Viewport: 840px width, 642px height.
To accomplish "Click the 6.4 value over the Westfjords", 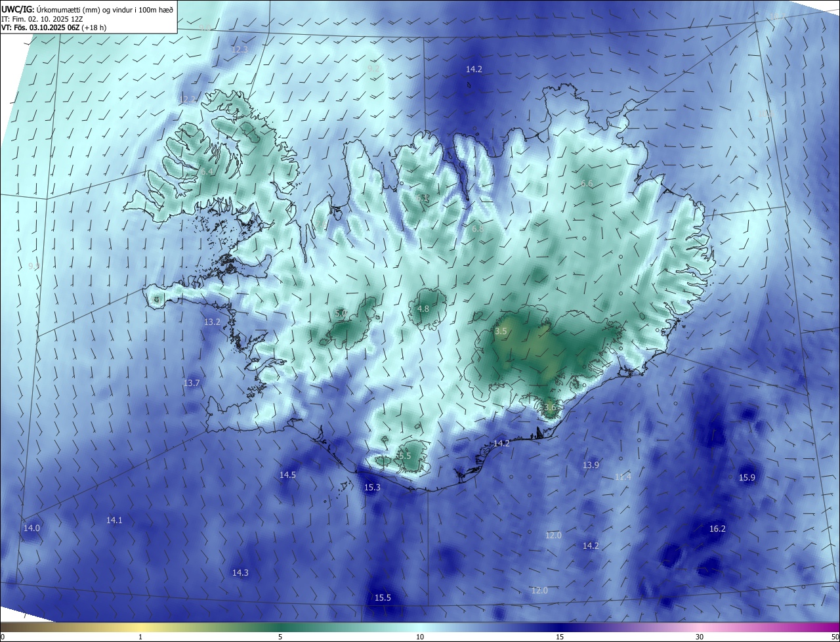I will tap(207, 171).
